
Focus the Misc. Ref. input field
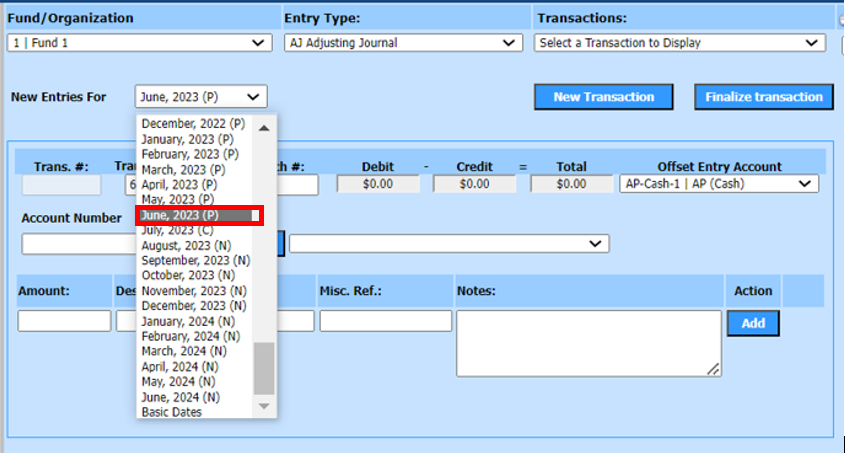[x=385, y=321]
